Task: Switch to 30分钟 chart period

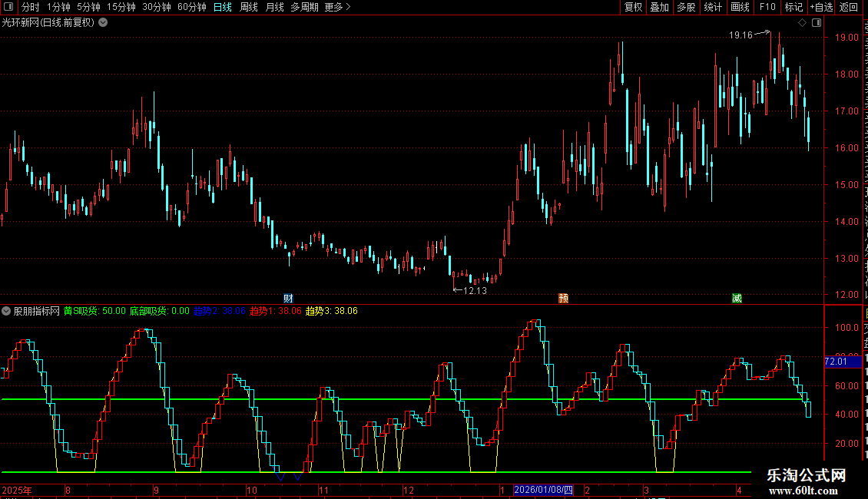Action: [157, 7]
